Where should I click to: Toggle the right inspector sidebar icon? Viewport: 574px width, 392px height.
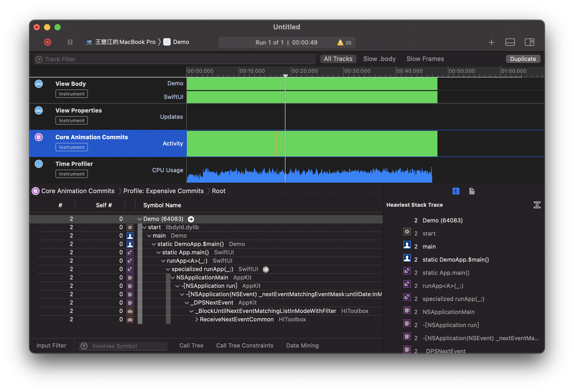(529, 42)
